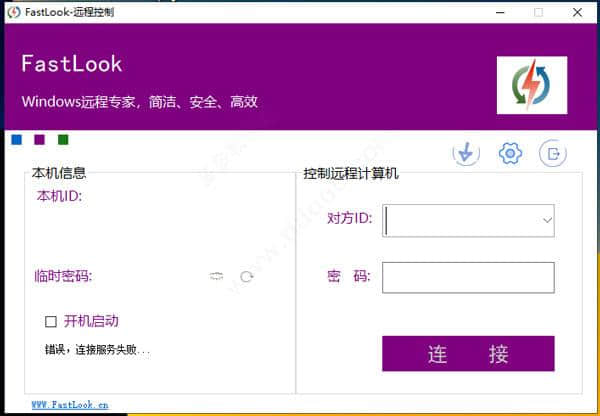
Task: Close the FastLook window
Action: click(579, 12)
